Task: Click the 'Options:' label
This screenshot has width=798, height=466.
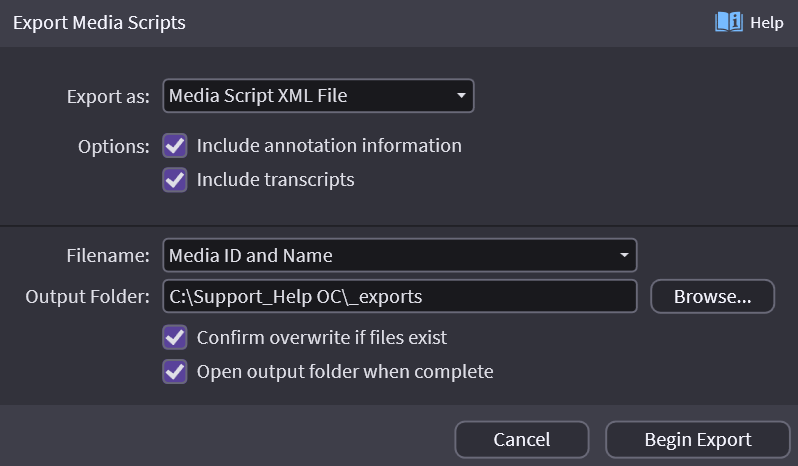Action: coord(113,146)
